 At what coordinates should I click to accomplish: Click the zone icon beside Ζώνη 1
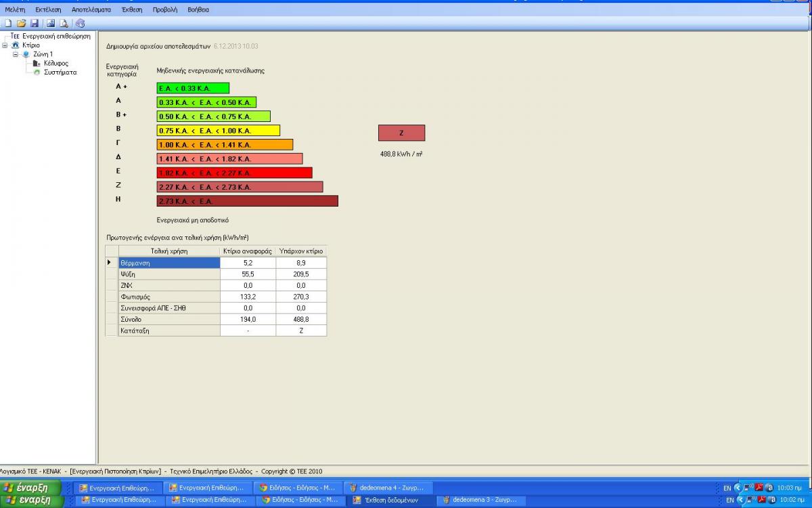click(x=26, y=54)
